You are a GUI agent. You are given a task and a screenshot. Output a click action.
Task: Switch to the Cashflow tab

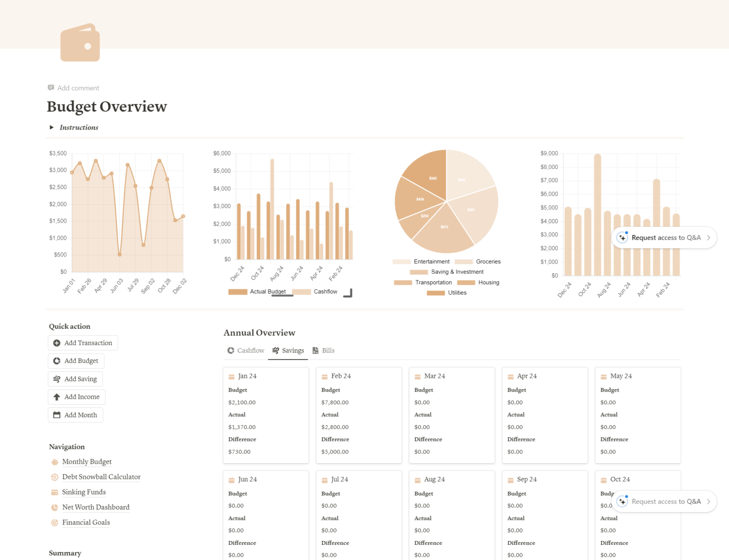tap(246, 351)
